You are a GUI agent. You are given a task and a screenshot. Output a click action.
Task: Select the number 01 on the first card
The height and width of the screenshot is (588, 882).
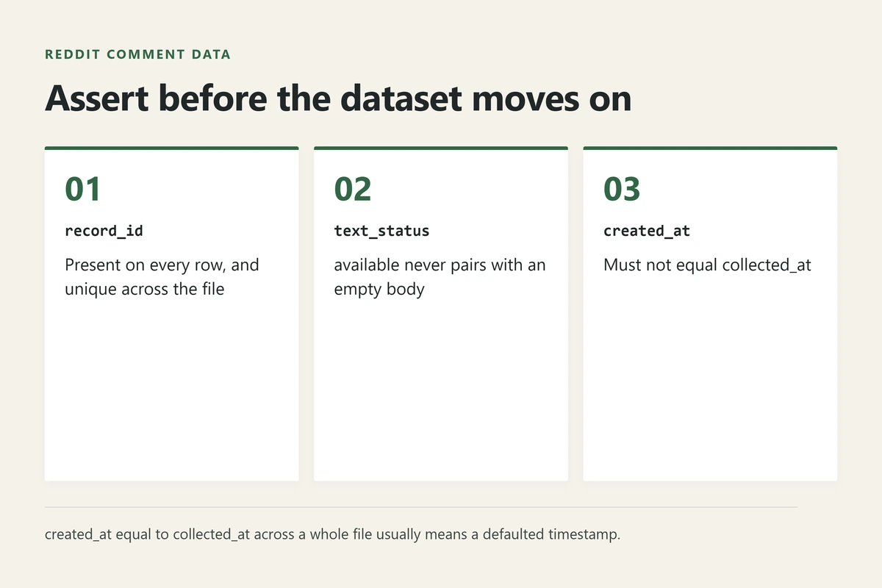82,189
